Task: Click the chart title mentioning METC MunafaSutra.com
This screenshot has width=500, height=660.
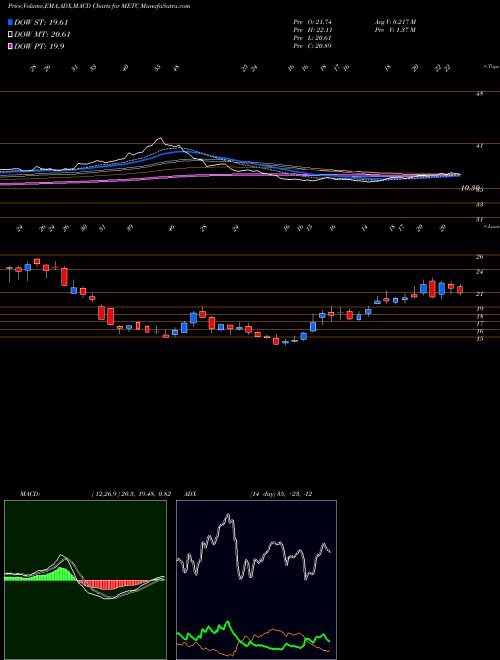Action: [99, 6]
